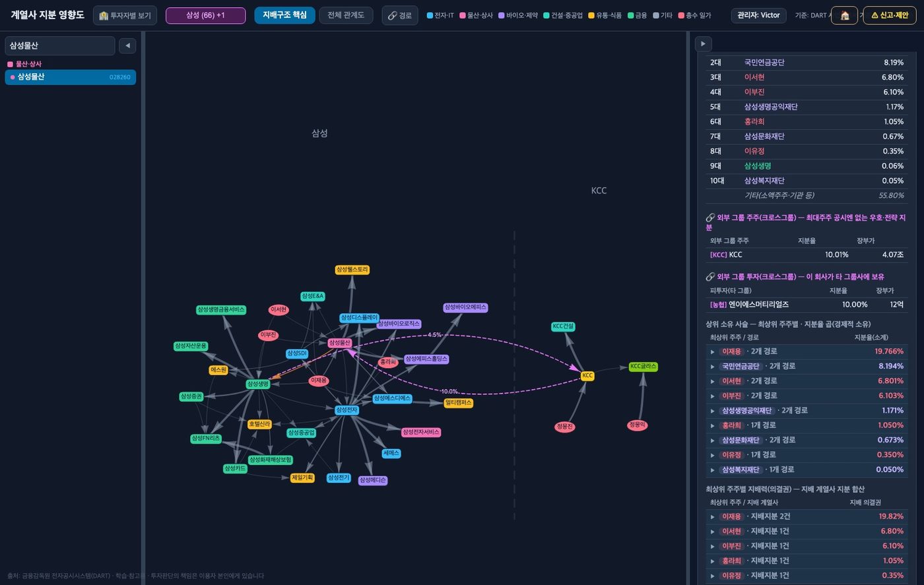924x585 pixels.
Task: Select the 삼성에피스홀딩스 node
Action: pyautogui.click(x=426, y=359)
